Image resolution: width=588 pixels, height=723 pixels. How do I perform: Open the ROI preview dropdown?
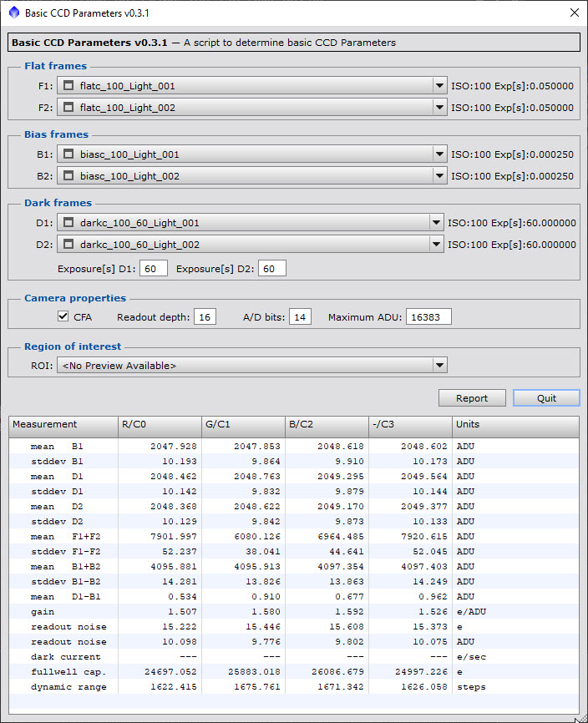[x=251, y=365]
